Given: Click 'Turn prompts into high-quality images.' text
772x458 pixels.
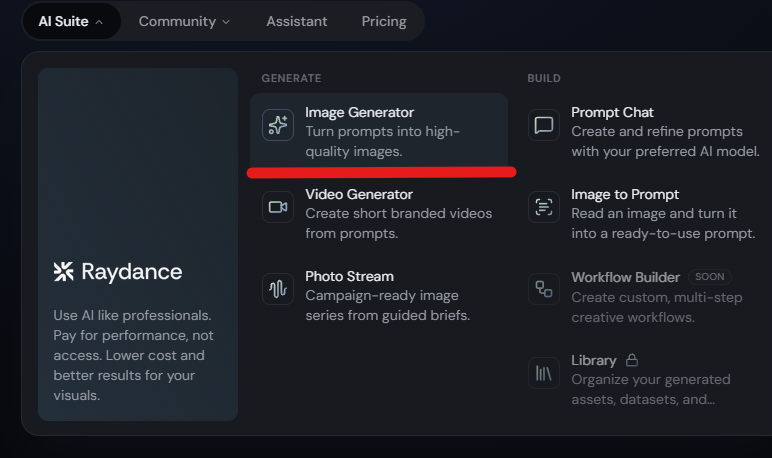Looking at the screenshot, I should 383,141.
